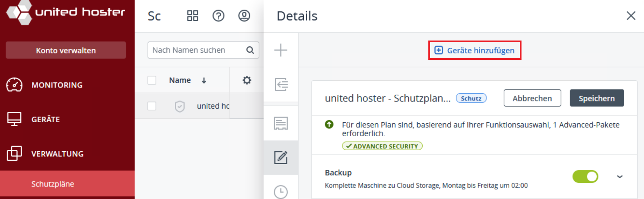Open the help question mark icon
644x199 pixels.
click(x=218, y=16)
